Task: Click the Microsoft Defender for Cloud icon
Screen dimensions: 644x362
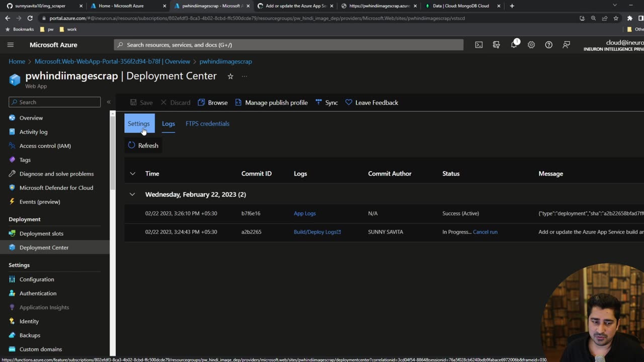Action: (x=12, y=188)
